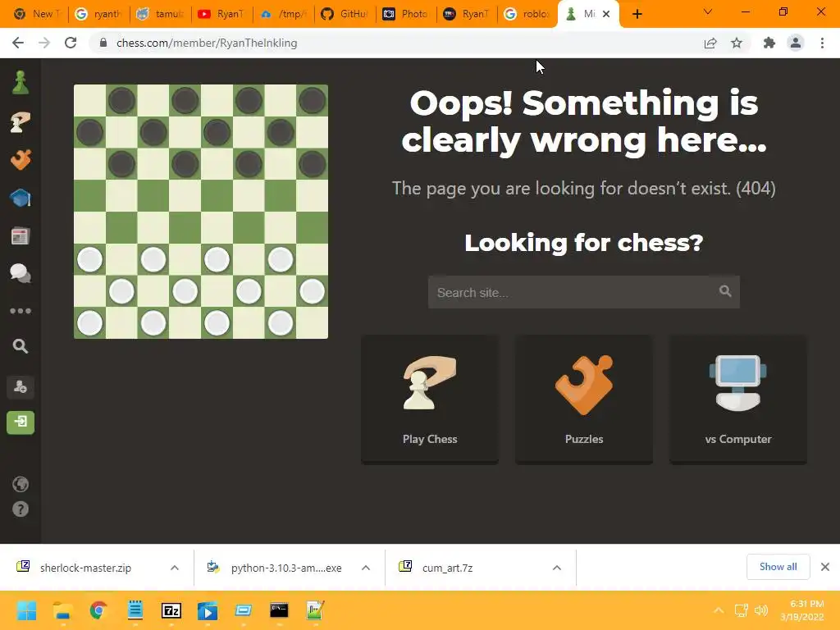Switch to the roblox Google tab
The image size is (840, 630).
[x=527, y=14]
